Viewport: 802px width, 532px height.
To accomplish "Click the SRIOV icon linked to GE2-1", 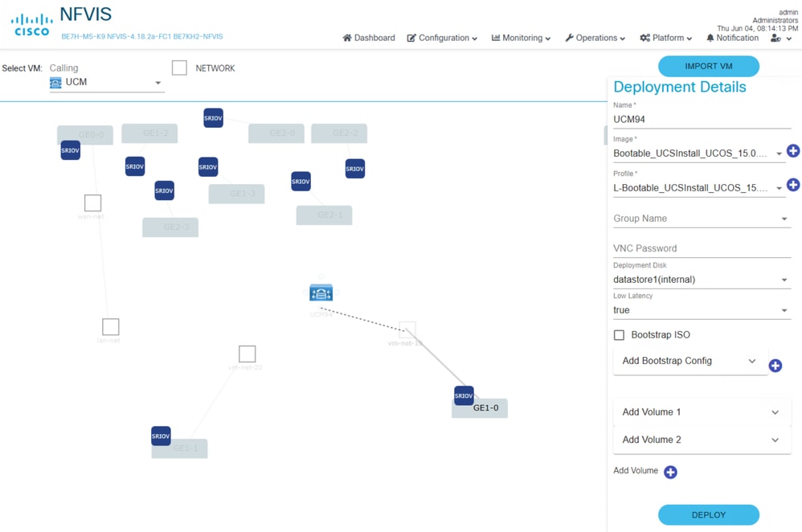I will 301,181.
